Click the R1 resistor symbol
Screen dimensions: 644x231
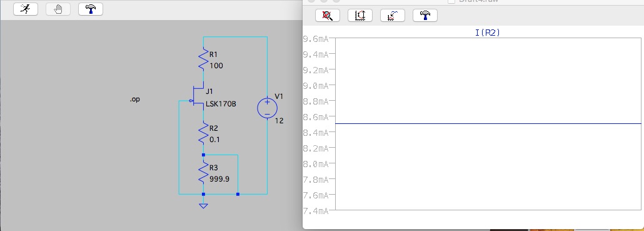203,59
